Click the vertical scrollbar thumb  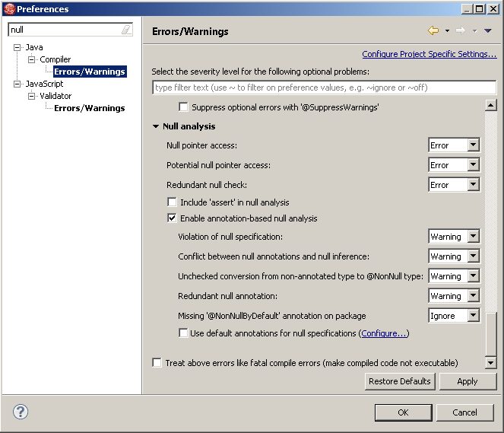pos(491,335)
